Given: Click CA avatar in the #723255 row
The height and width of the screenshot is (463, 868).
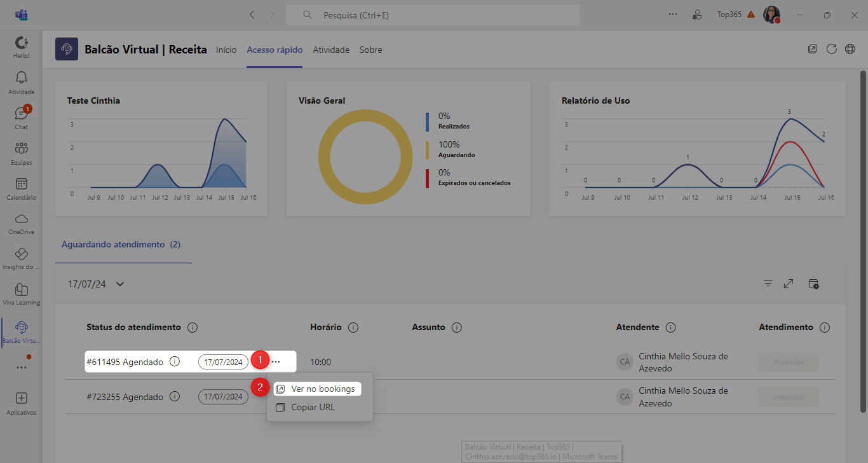Looking at the screenshot, I should coord(625,397).
